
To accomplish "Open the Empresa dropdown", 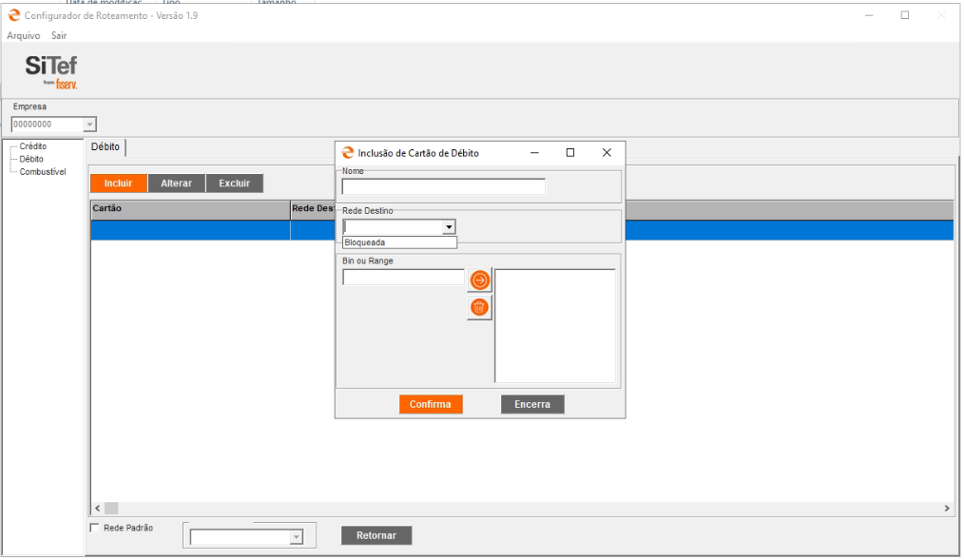I will coord(89,125).
